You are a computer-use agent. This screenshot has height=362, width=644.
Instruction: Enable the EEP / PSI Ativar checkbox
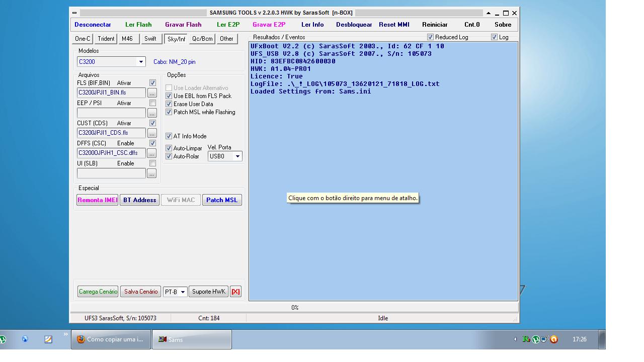152,103
